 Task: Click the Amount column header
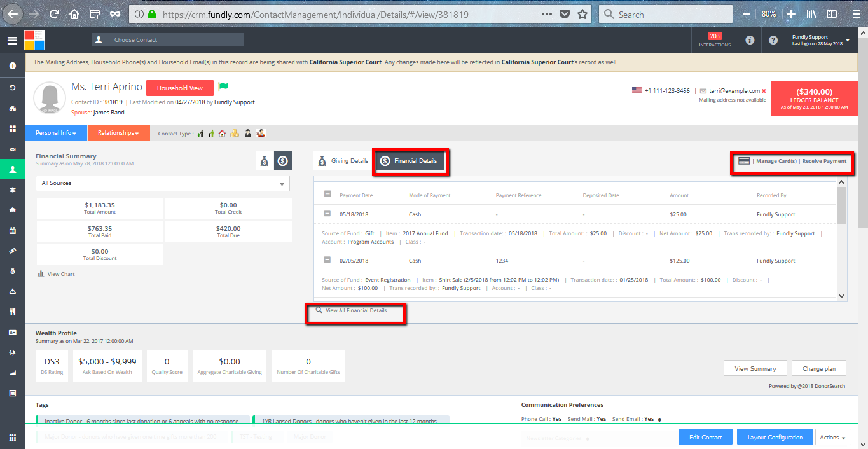pos(679,195)
